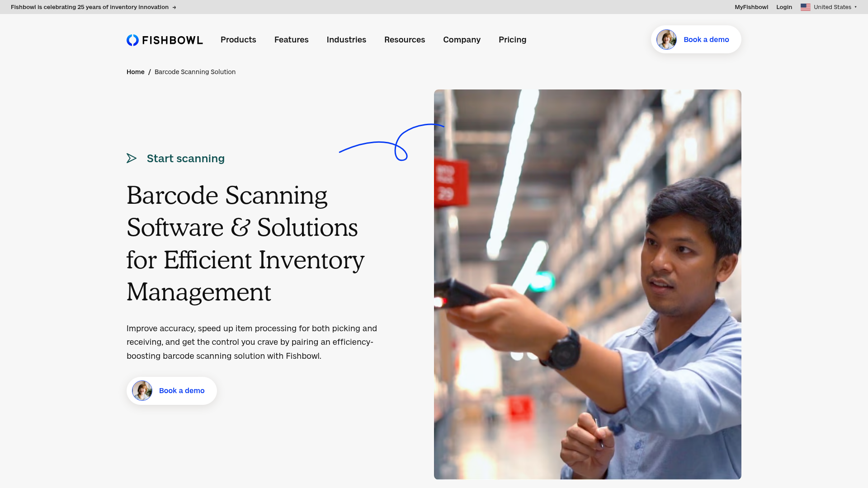868x488 pixels.
Task: Click the Login link
Action: 784,7
